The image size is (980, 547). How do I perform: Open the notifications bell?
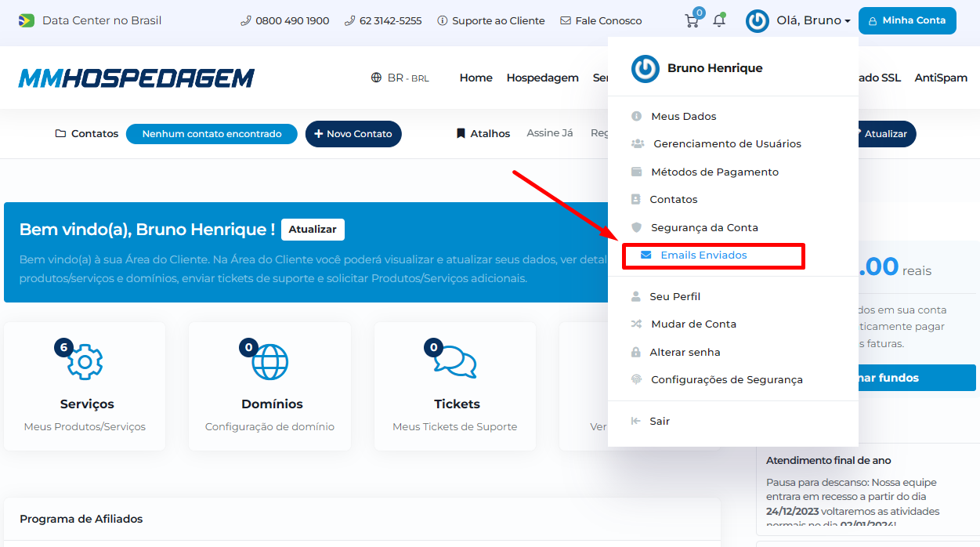click(718, 20)
